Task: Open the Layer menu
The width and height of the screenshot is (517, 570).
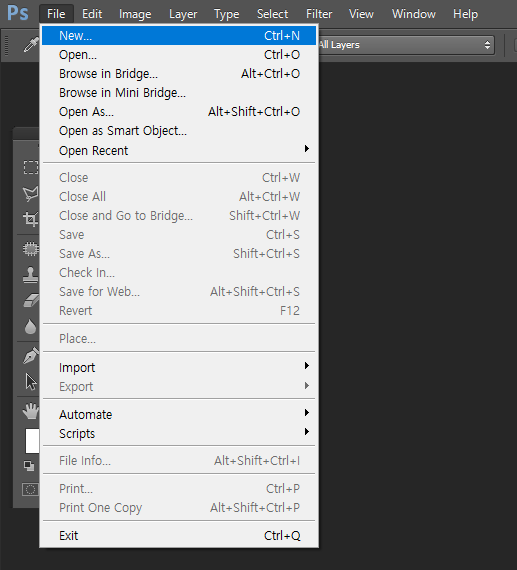Action: (183, 14)
